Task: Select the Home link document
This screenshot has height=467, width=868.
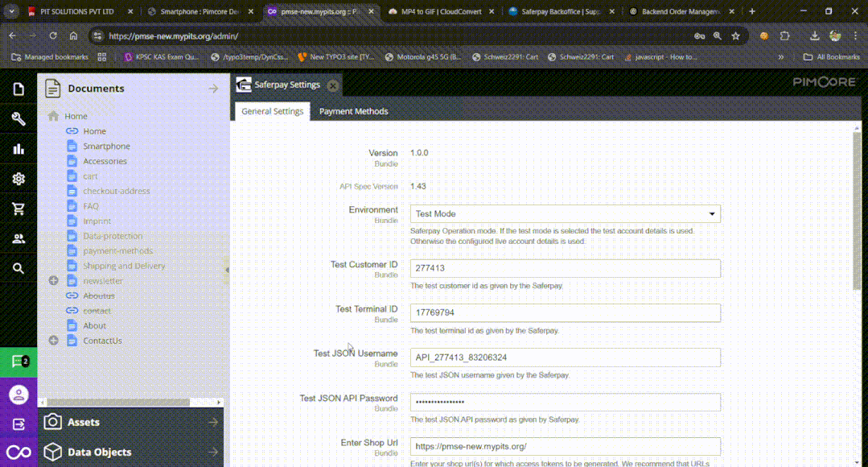Action: (x=94, y=131)
